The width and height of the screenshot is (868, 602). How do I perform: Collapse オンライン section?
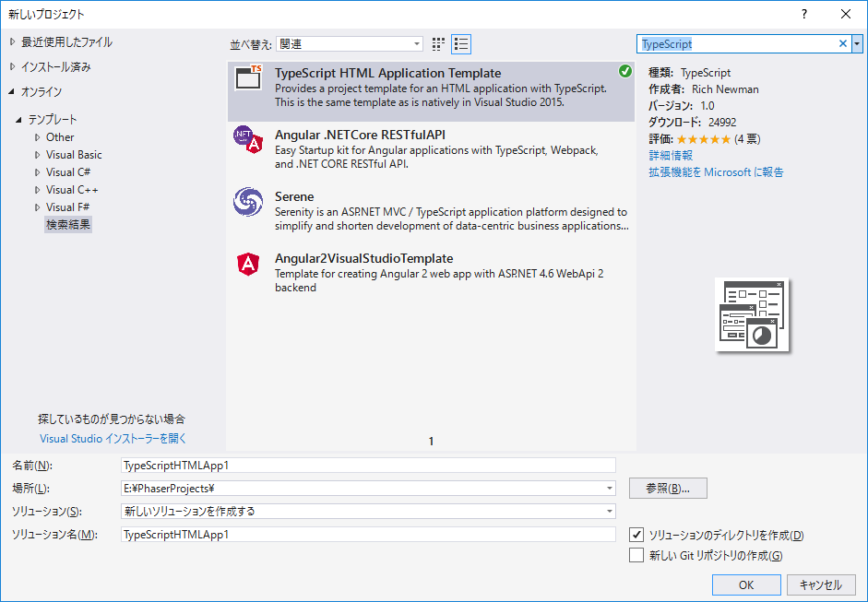[x=12, y=92]
